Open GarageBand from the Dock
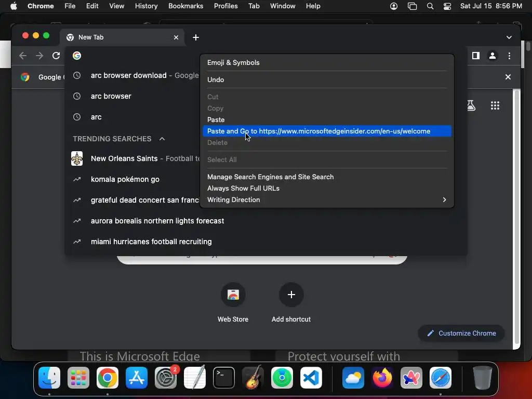The height and width of the screenshot is (399, 532). (x=253, y=378)
